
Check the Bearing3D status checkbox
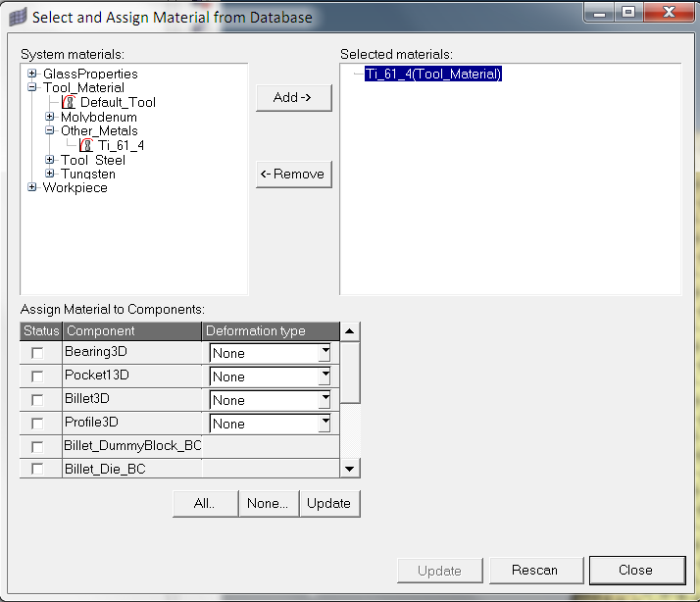point(37,353)
